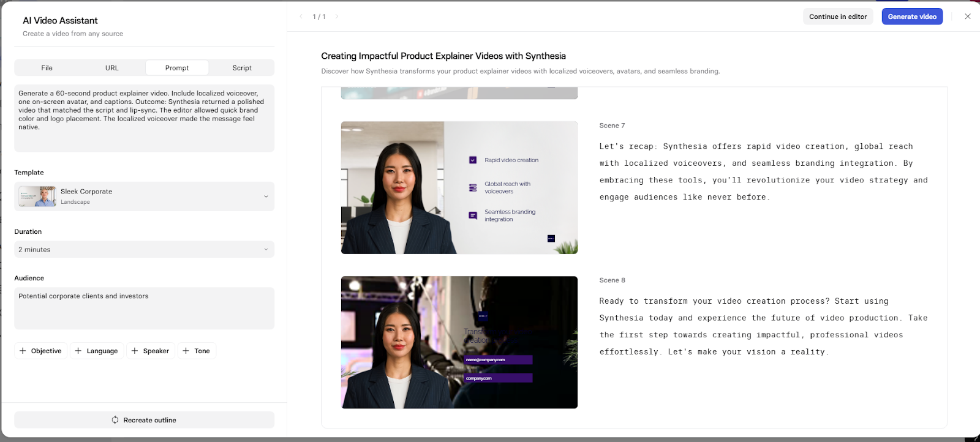Click the plus icon beside Tone
The image size is (980, 442).
tap(186, 351)
